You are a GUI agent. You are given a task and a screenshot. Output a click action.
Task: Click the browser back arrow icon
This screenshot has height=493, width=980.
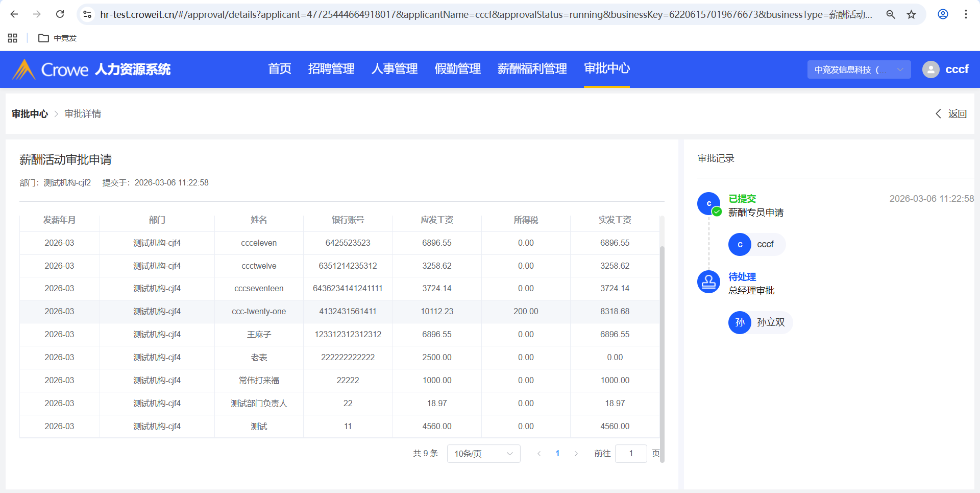tap(14, 14)
